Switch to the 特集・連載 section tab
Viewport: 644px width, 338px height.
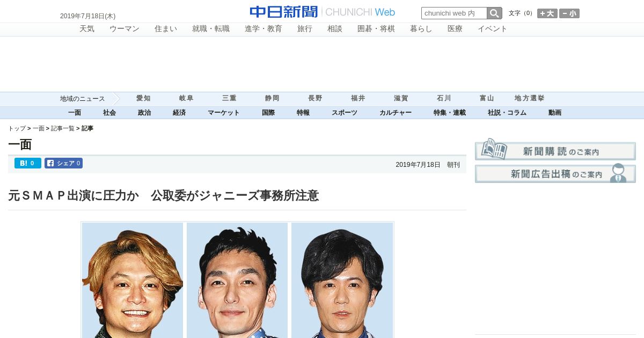coord(450,113)
